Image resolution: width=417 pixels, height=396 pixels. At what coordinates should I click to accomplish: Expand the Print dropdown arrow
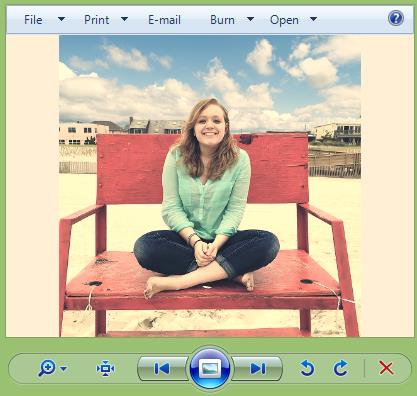pos(124,19)
